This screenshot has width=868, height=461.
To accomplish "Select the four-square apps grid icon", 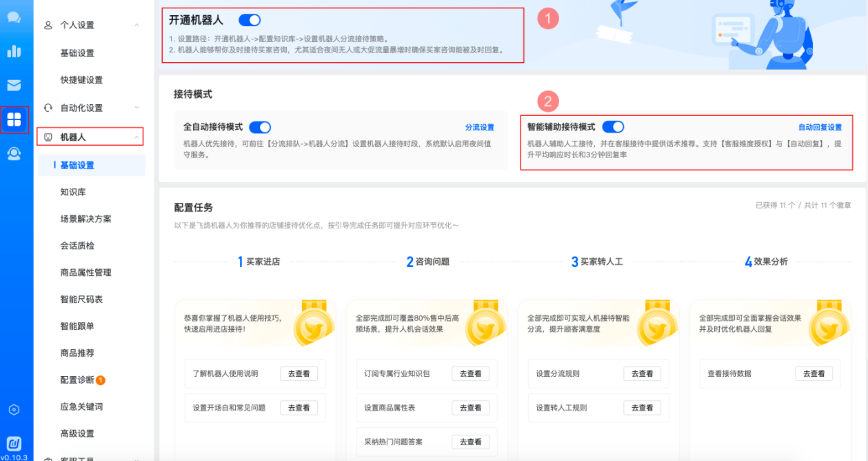I will click(14, 119).
